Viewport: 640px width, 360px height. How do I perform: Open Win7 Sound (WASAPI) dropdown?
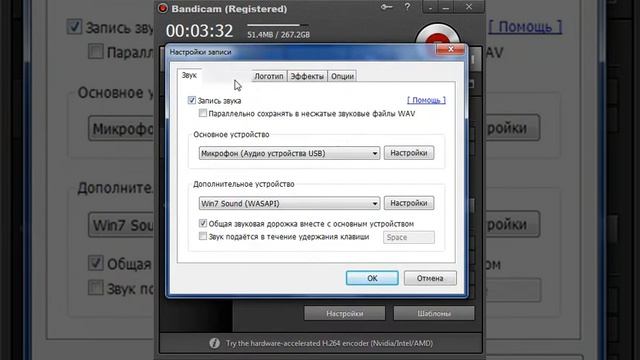(x=289, y=203)
